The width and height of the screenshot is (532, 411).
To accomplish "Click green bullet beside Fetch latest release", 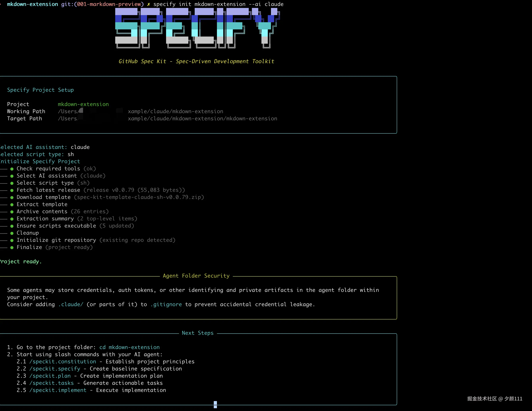I will 12,190.
